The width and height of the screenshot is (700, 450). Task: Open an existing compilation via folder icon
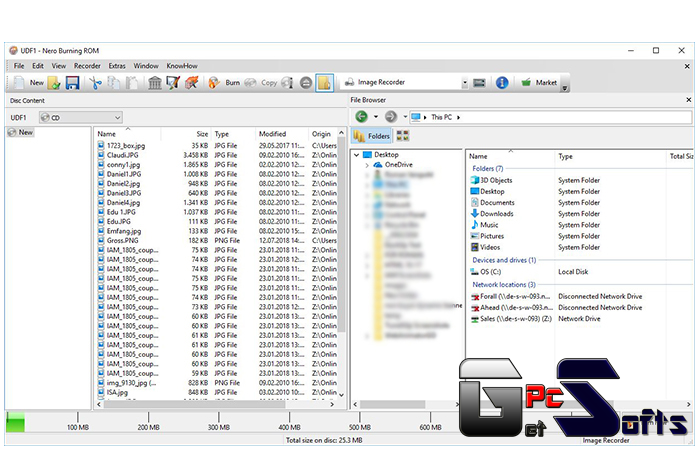[54, 83]
